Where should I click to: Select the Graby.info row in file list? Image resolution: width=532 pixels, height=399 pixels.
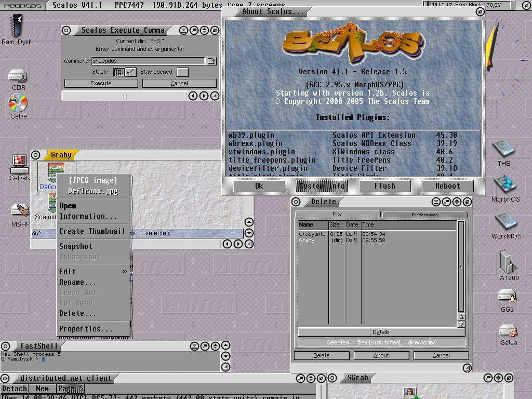[x=377, y=234]
